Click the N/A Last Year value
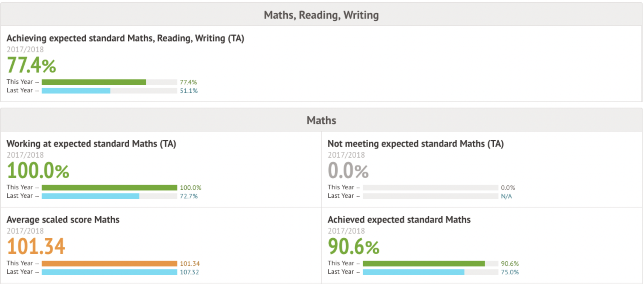Screen dimensions: 644x284 click(x=506, y=196)
